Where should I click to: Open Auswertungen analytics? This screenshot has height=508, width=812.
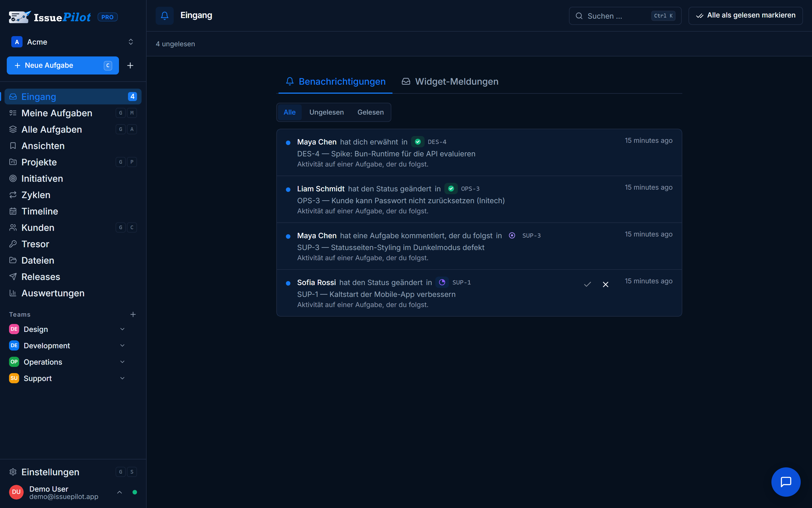[73, 293]
